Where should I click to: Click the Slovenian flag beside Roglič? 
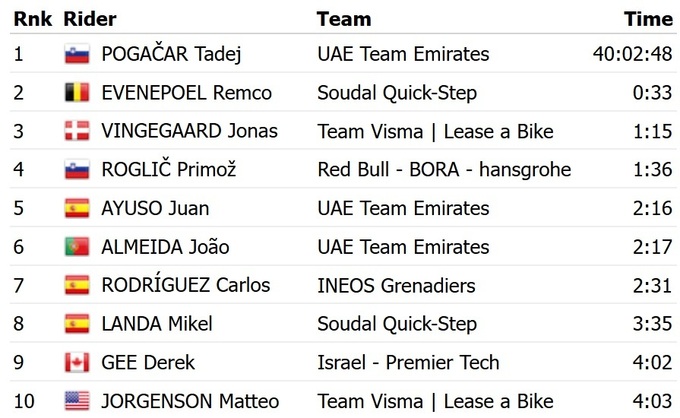click(77, 170)
